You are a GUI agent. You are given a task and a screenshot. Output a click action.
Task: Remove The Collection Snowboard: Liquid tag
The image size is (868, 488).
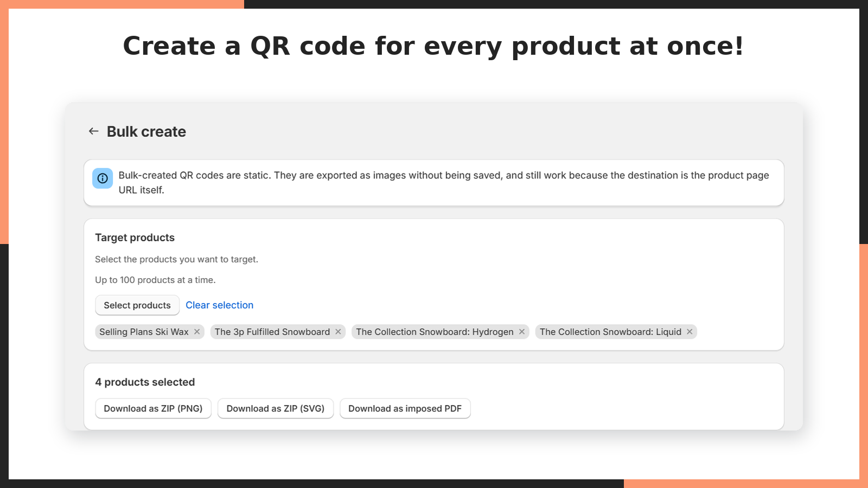coord(690,332)
